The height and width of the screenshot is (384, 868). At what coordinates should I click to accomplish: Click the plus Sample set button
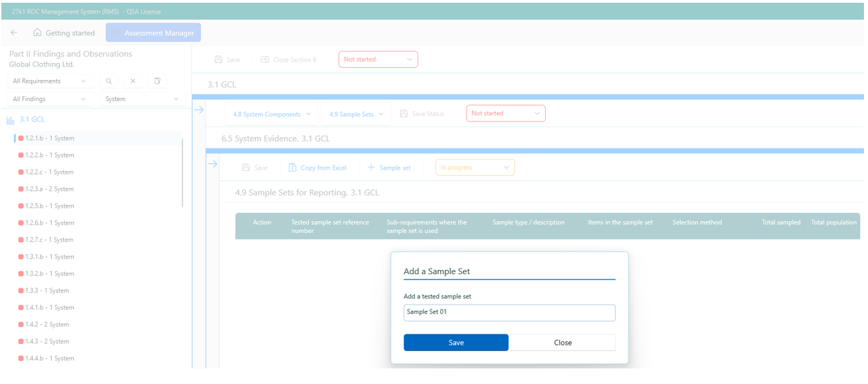(389, 168)
